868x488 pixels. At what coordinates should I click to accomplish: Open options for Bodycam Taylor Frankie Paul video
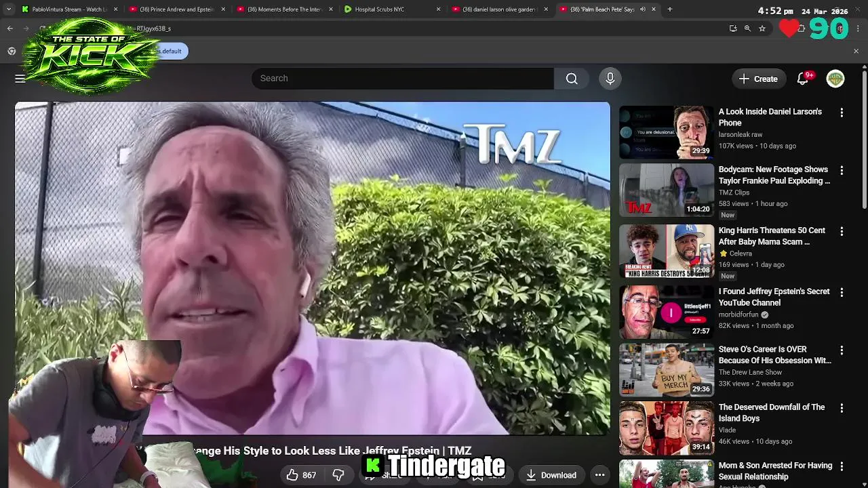[x=842, y=170]
